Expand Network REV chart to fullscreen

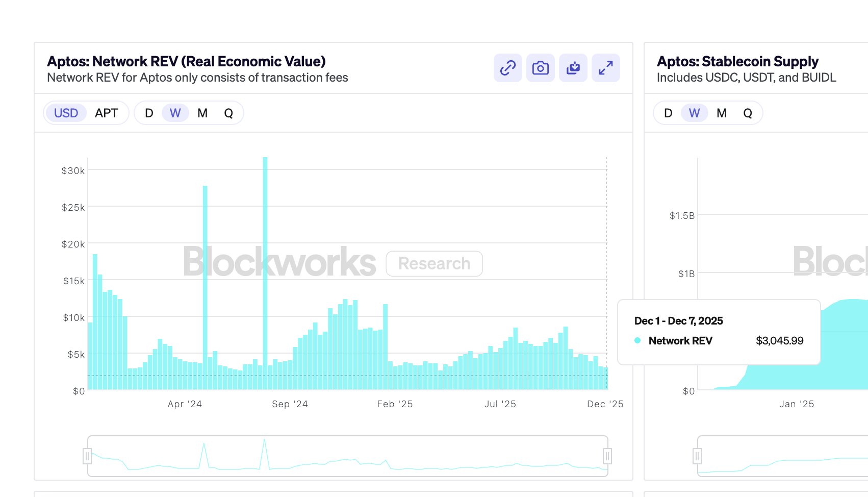click(605, 68)
